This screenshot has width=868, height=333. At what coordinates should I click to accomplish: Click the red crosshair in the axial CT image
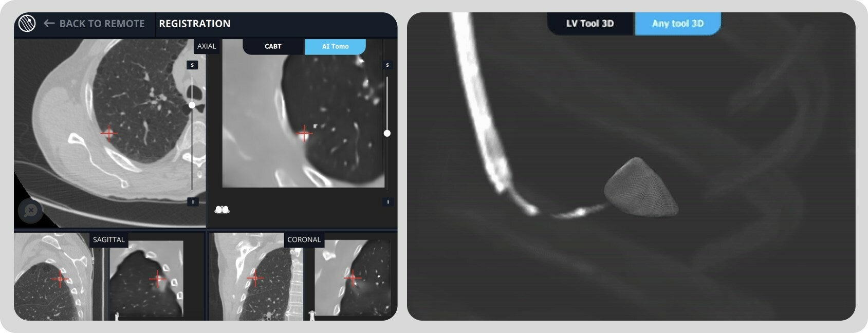pyautogui.click(x=108, y=134)
